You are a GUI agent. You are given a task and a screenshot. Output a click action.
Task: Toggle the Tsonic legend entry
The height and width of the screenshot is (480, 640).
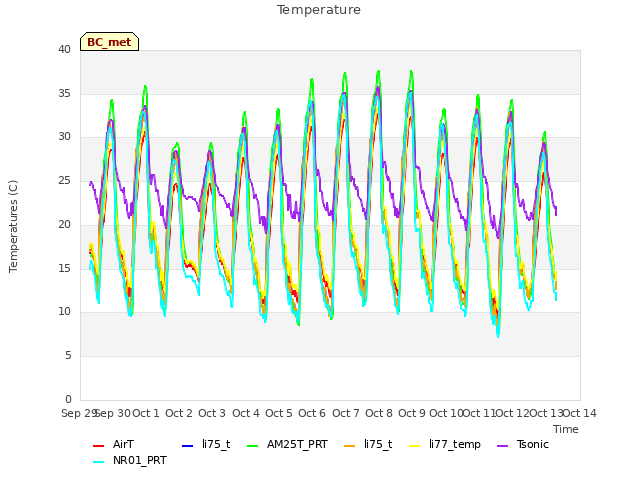tap(523, 444)
